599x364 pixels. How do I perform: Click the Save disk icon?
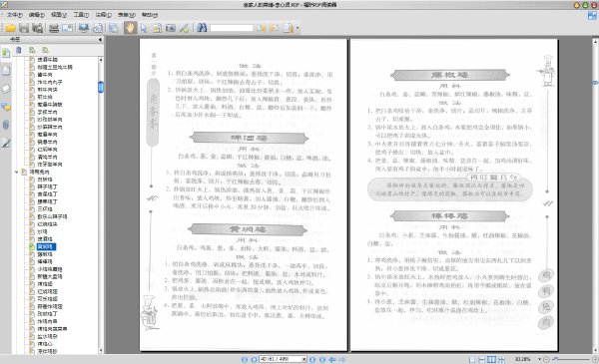[x=24, y=28]
